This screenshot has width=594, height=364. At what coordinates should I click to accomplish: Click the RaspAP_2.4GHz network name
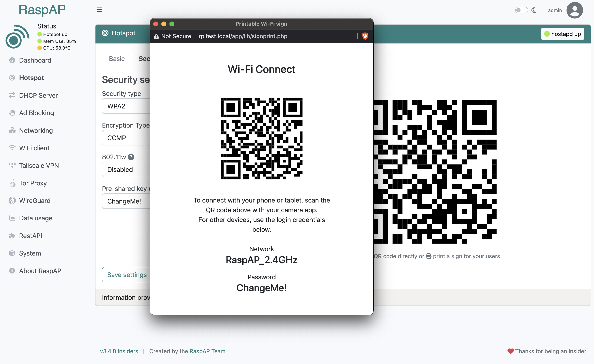262,260
